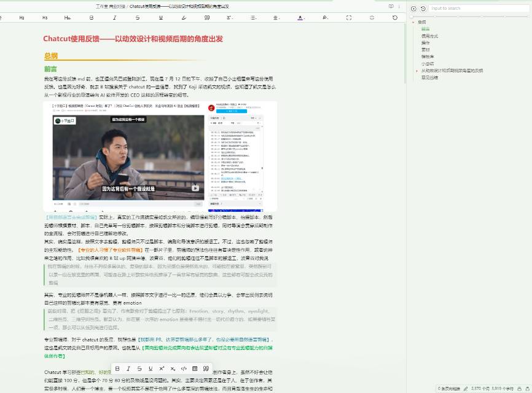532x393 pixels.
Task: Click the first grey blockquote paragraph
Action: point(160,274)
